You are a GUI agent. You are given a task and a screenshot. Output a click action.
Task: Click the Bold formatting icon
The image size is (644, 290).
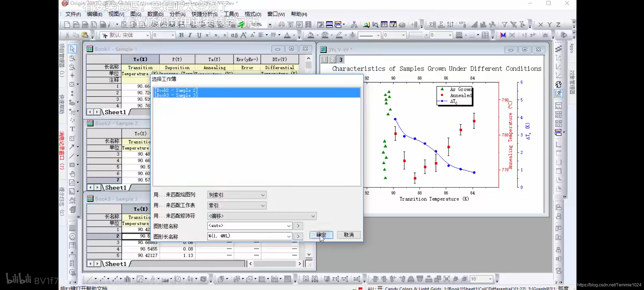[x=181, y=35]
